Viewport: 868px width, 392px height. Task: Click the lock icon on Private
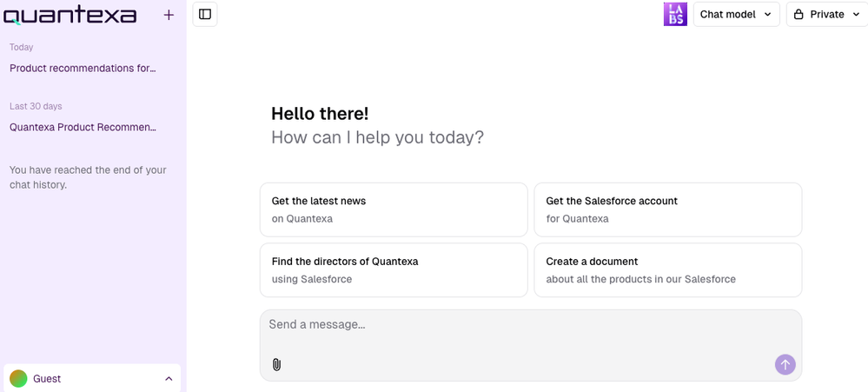[x=798, y=14]
